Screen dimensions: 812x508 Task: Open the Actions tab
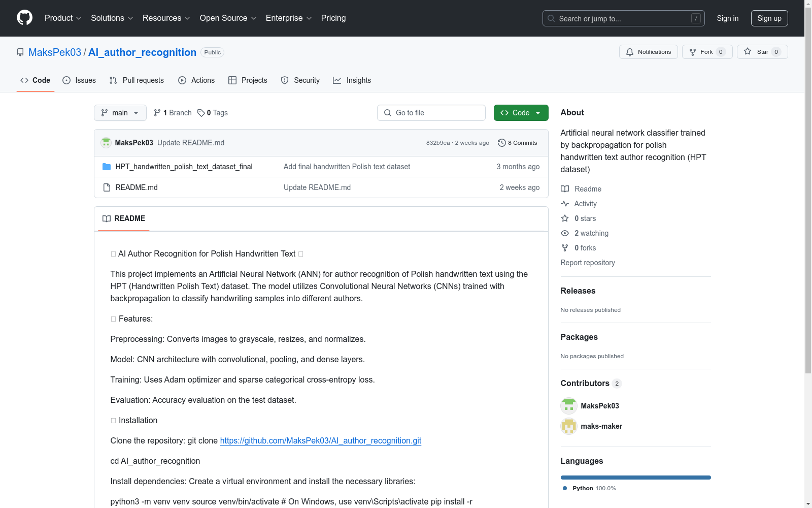tap(196, 80)
